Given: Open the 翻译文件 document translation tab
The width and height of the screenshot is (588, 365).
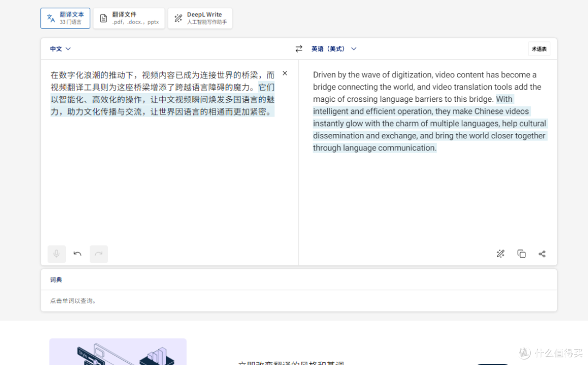Looking at the screenshot, I should pyautogui.click(x=129, y=18).
